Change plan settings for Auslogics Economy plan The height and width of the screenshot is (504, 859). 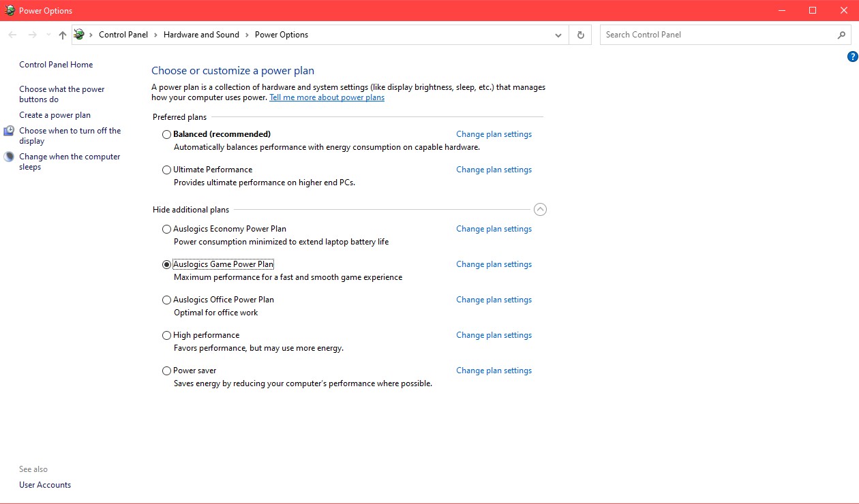[x=494, y=229]
